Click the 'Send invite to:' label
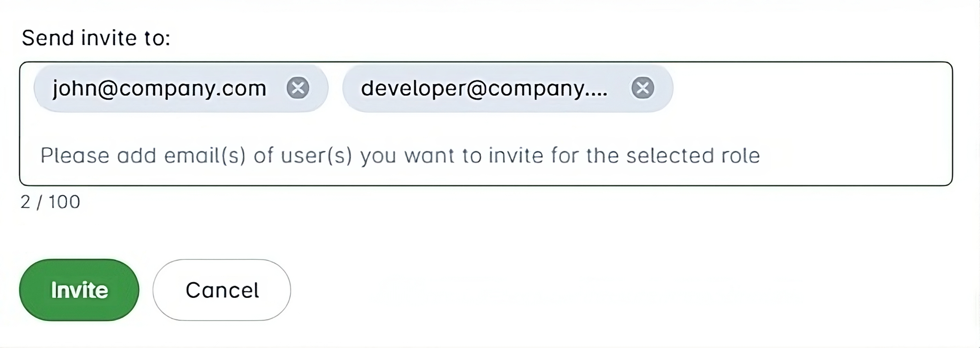 (96, 38)
